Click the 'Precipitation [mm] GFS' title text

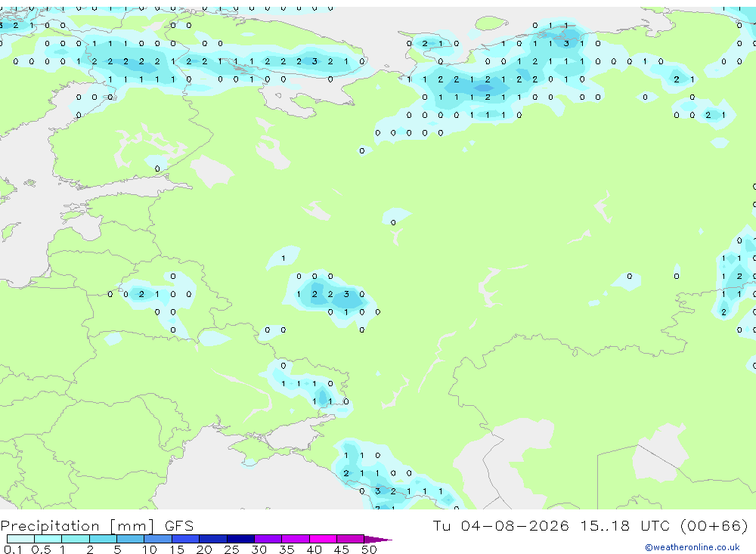[97, 525]
